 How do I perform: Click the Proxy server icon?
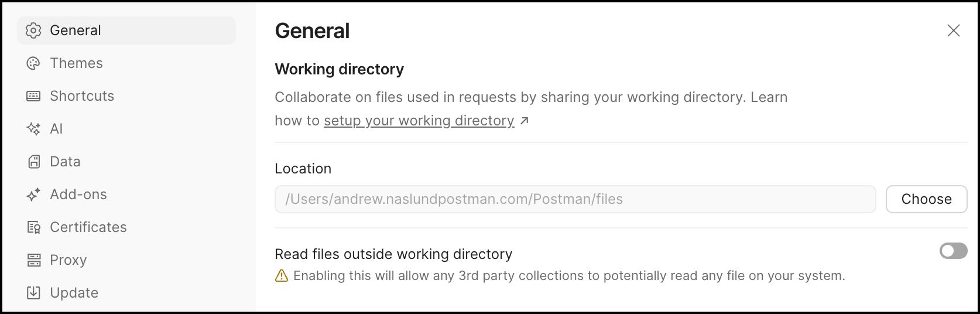coord(34,260)
